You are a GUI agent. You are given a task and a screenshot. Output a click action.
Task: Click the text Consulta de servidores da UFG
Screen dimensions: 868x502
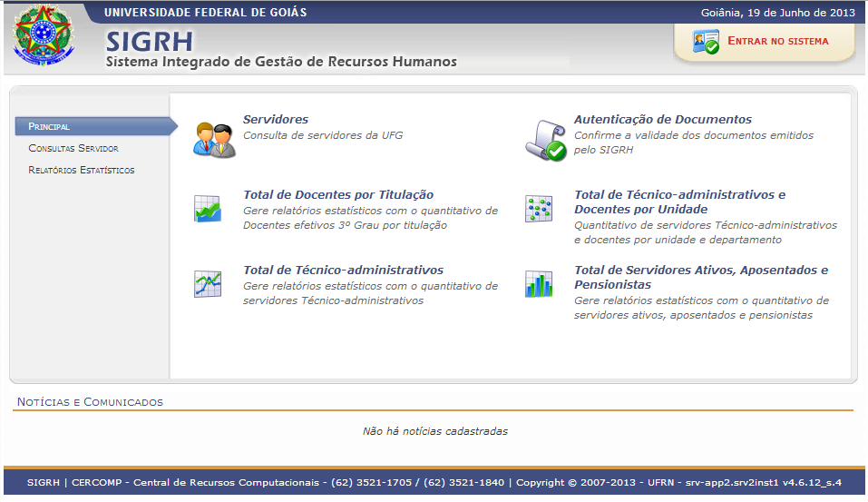323,135
